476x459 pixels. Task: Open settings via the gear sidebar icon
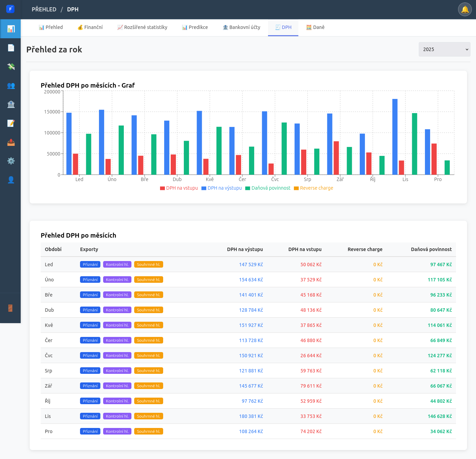[11, 161]
